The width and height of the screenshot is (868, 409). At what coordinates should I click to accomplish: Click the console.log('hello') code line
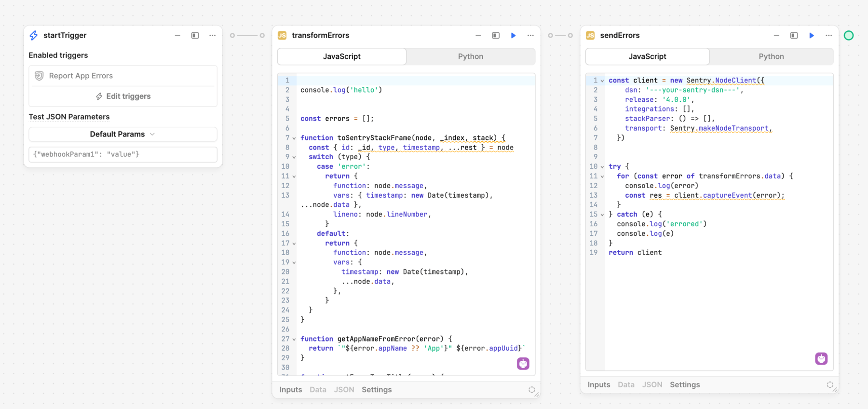pyautogui.click(x=341, y=90)
